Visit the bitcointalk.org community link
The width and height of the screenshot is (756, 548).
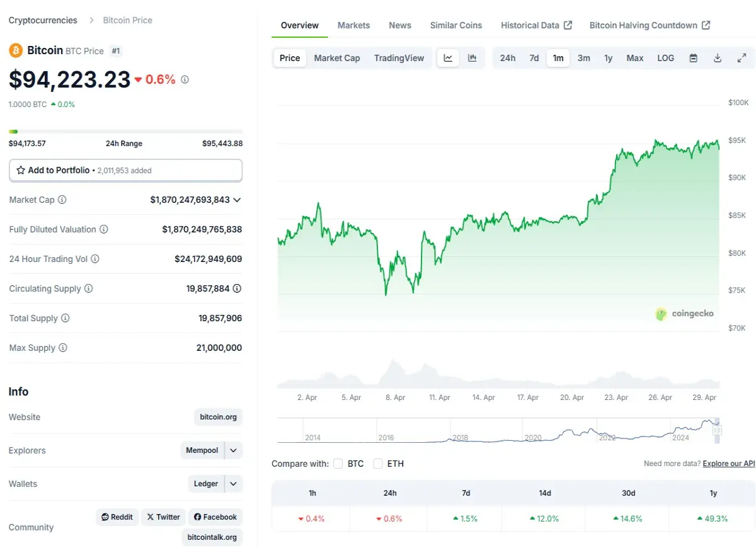212,537
